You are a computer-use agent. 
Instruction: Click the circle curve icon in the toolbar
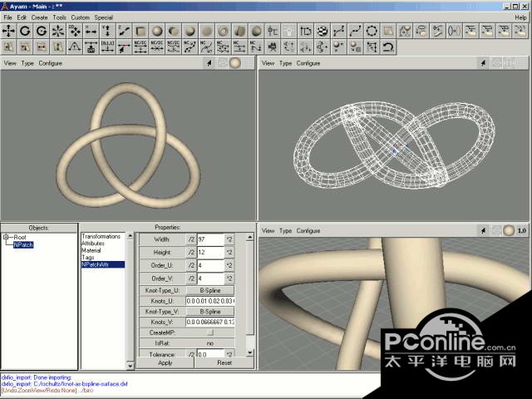coord(372,31)
